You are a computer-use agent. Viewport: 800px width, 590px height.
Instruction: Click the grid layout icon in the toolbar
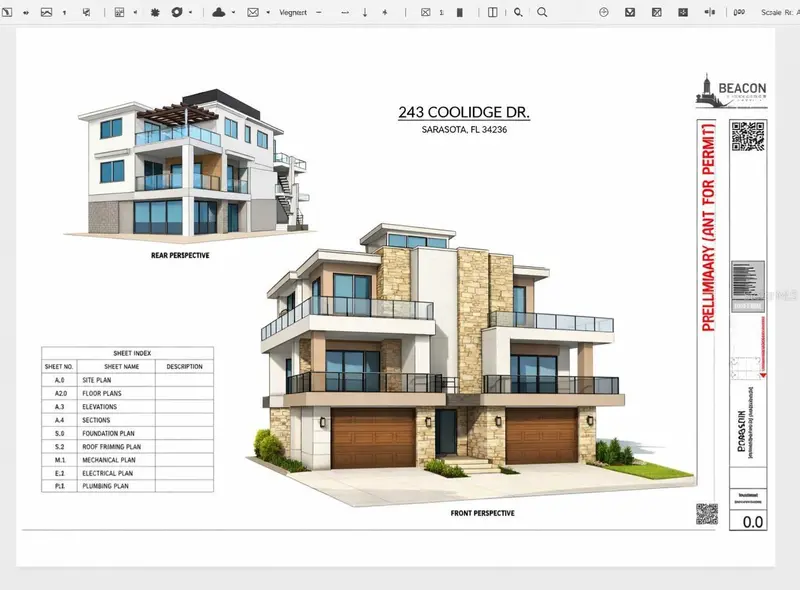pyautogui.click(x=119, y=12)
